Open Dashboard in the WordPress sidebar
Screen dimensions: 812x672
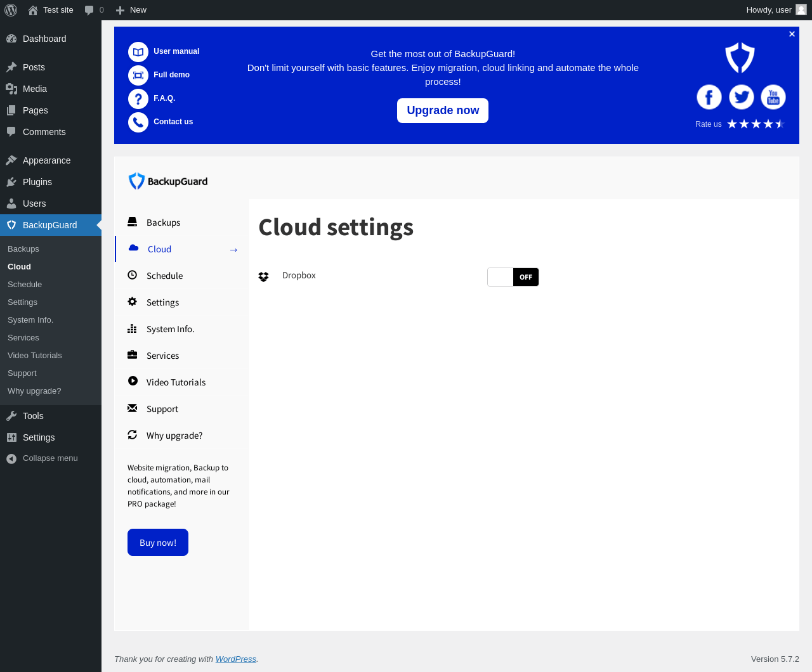(x=51, y=39)
